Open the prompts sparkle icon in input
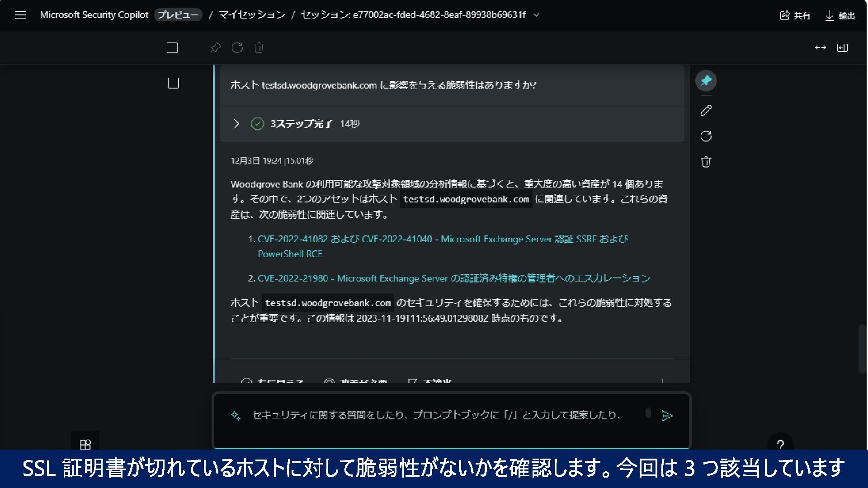Viewport: 868px width, 488px height. pos(236,416)
